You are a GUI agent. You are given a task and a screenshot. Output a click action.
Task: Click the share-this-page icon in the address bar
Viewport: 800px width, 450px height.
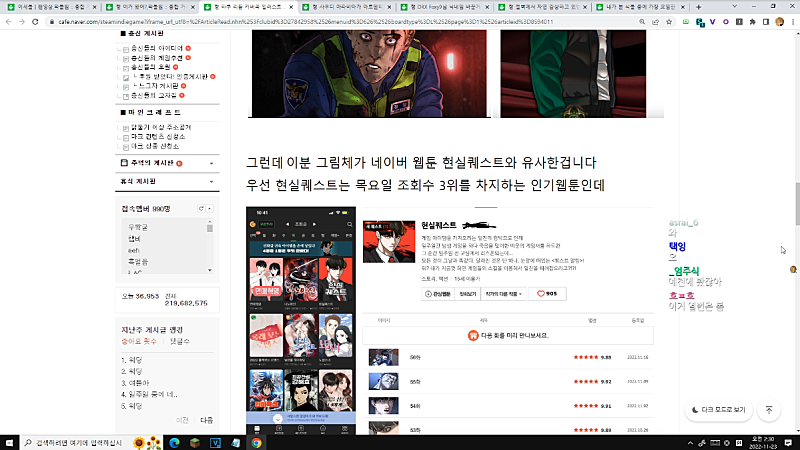pyautogui.click(x=656, y=22)
